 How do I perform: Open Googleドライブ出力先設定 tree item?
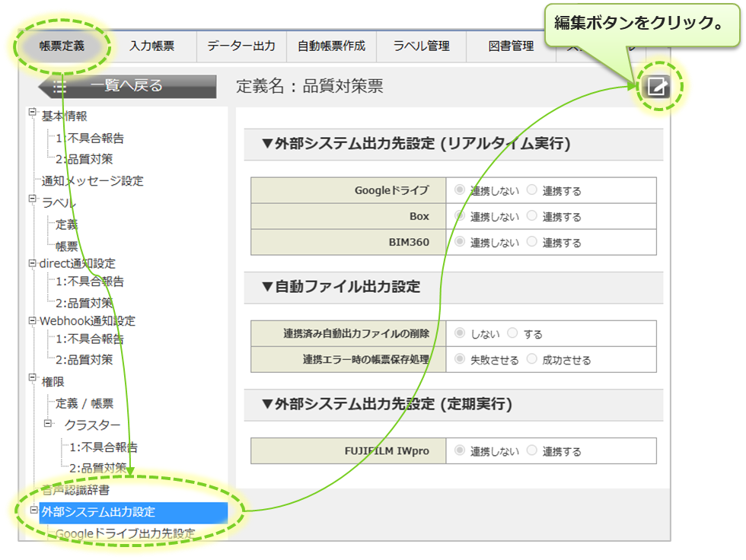(126, 533)
